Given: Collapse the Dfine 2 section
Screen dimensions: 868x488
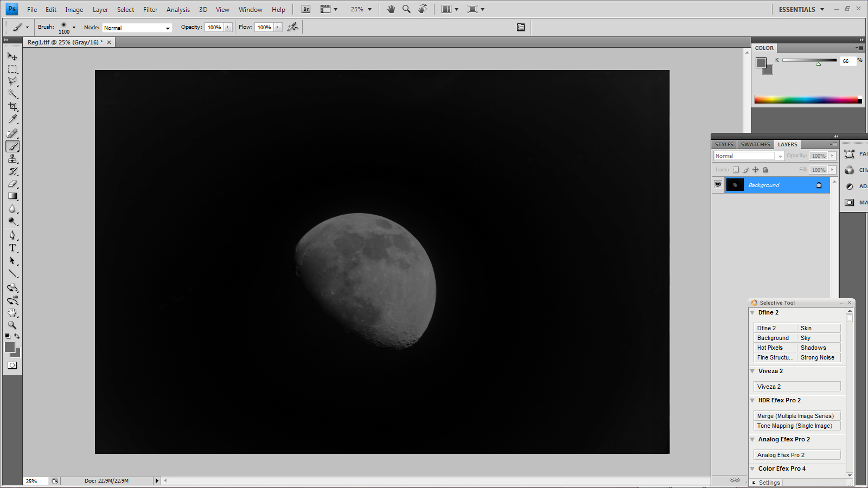Looking at the screenshot, I should tap(752, 312).
